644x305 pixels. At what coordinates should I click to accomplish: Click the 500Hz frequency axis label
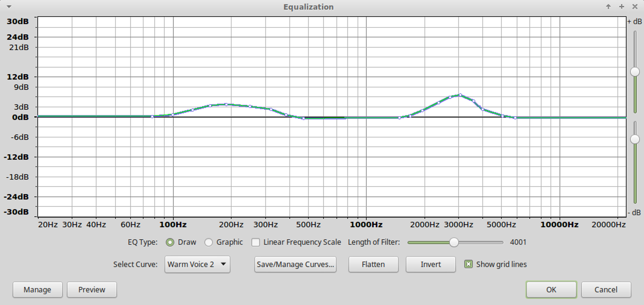(x=308, y=225)
